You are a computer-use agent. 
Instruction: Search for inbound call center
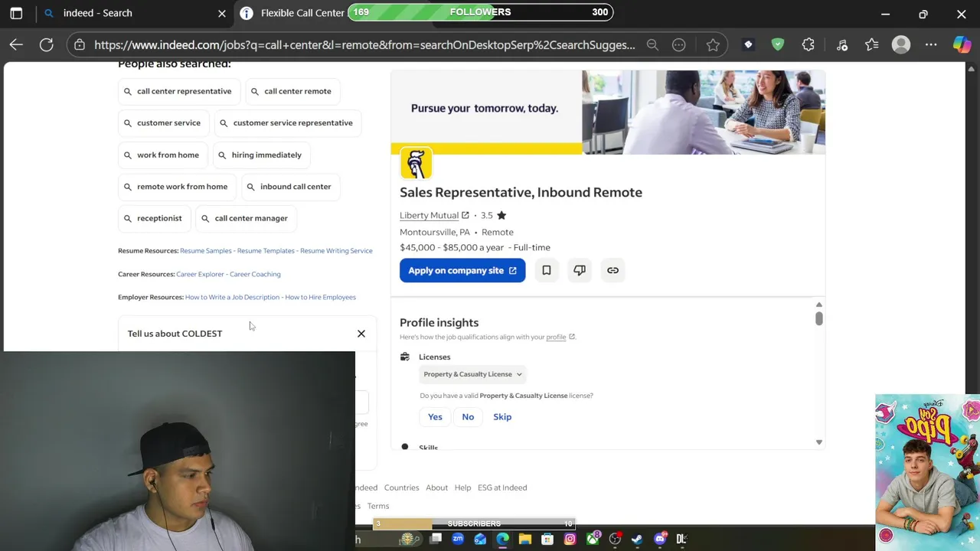click(x=289, y=187)
